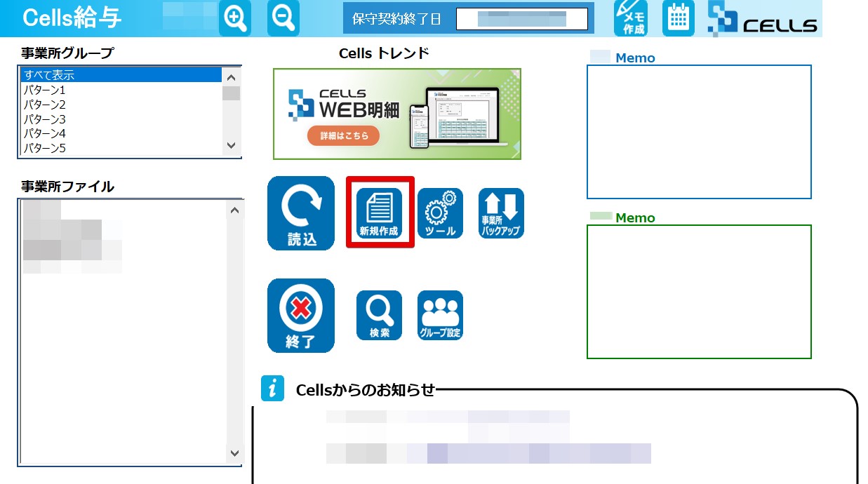This screenshot has height=484, width=868.
Task: Click the 読込 load button
Action: pos(301,213)
